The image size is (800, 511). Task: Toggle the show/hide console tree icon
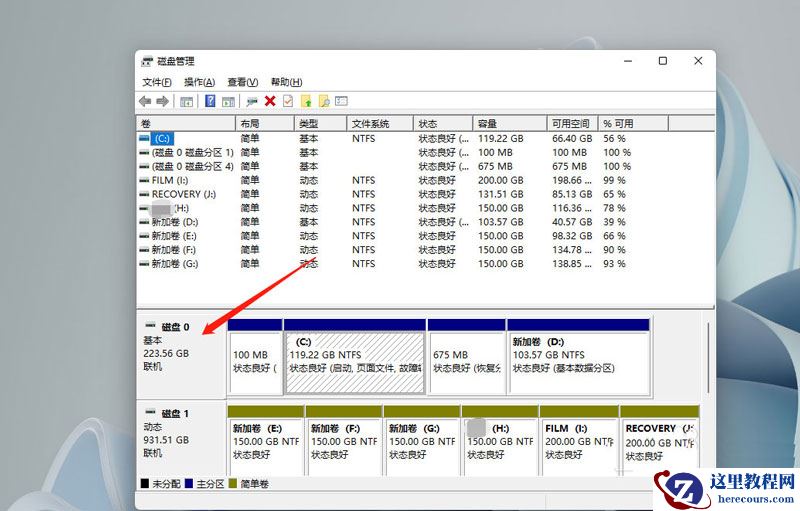(186, 101)
